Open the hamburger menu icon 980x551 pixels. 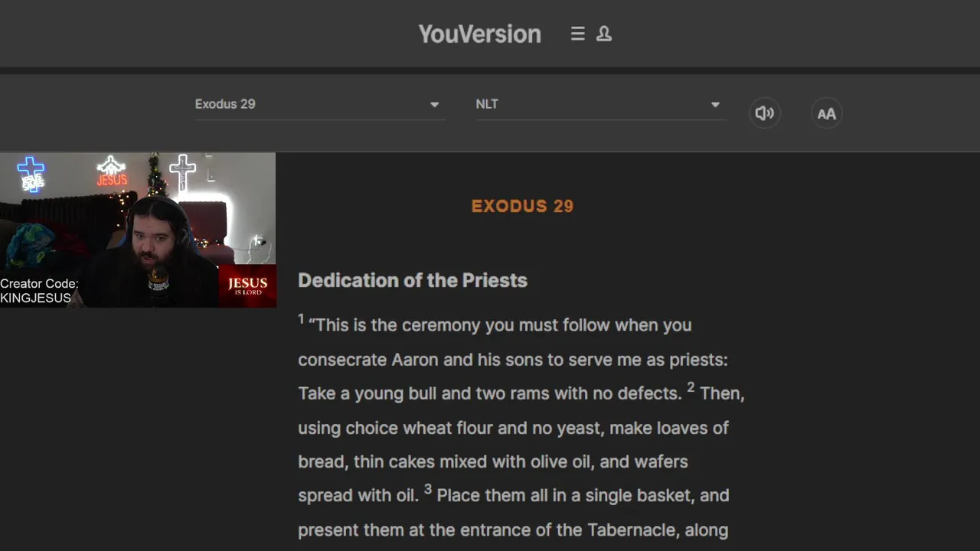(578, 34)
